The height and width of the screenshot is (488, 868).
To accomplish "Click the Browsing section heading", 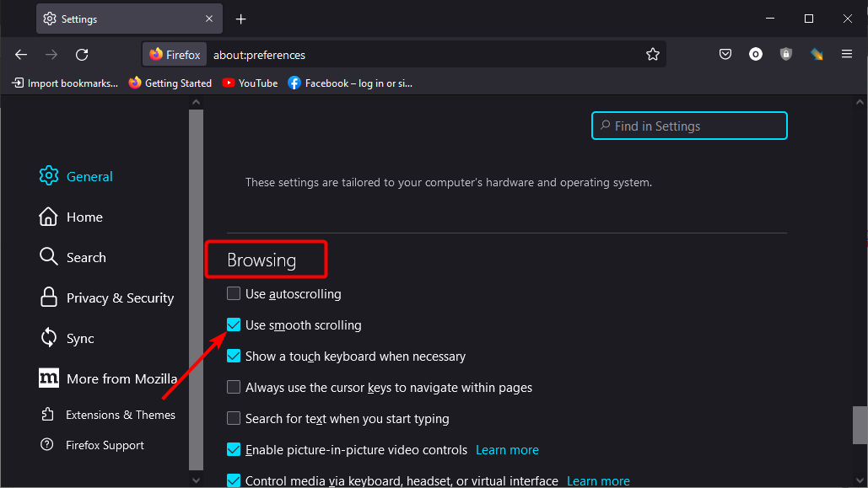I will point(261,260).
